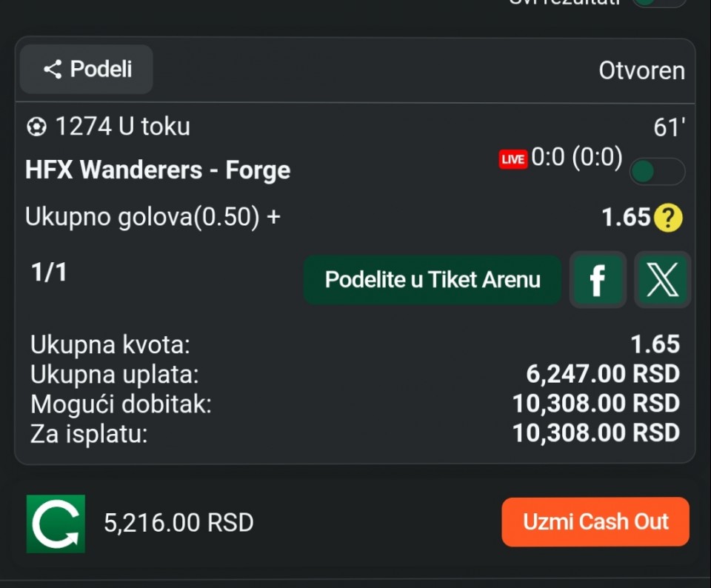Click the 5,216.00 RSD cash out amount
711x588 pixels.
[x=178, y=523]
